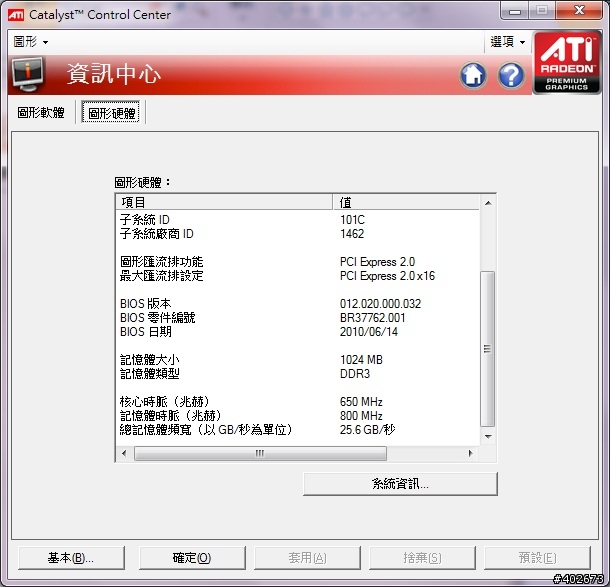Viewport: 610px width, 587px height.
Task: Click the horizontal scrollbar thumb
Action: click(x=260, y=453)
